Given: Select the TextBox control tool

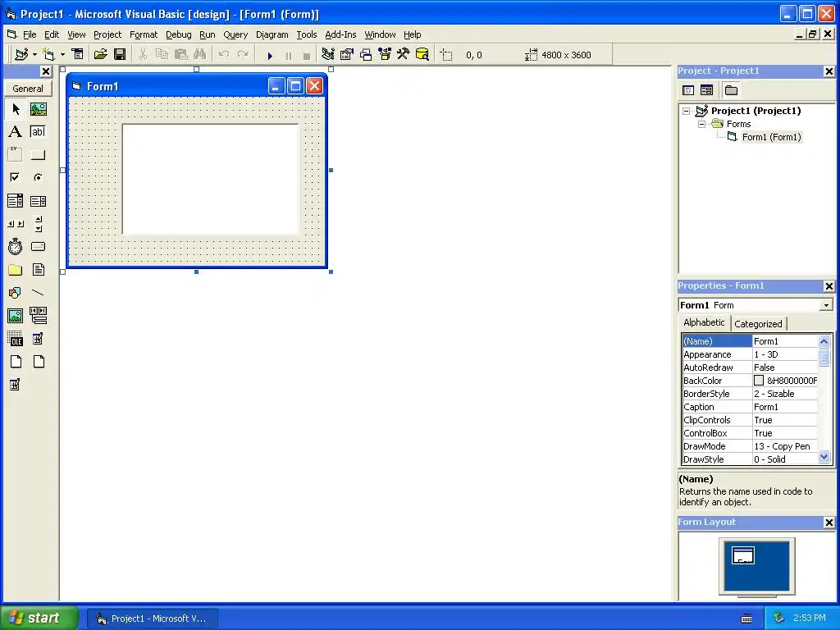Looking at the screenshot, I should coord(38,132).
